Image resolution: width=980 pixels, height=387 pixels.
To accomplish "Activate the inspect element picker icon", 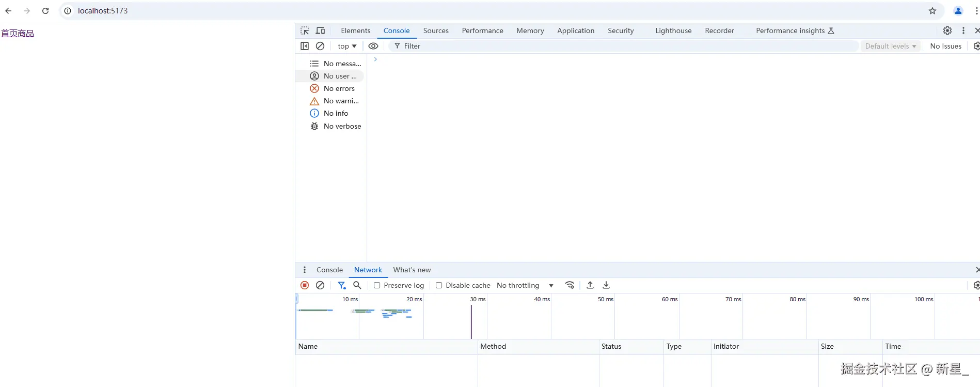I will pyautogui.click(x=305, y=30).
